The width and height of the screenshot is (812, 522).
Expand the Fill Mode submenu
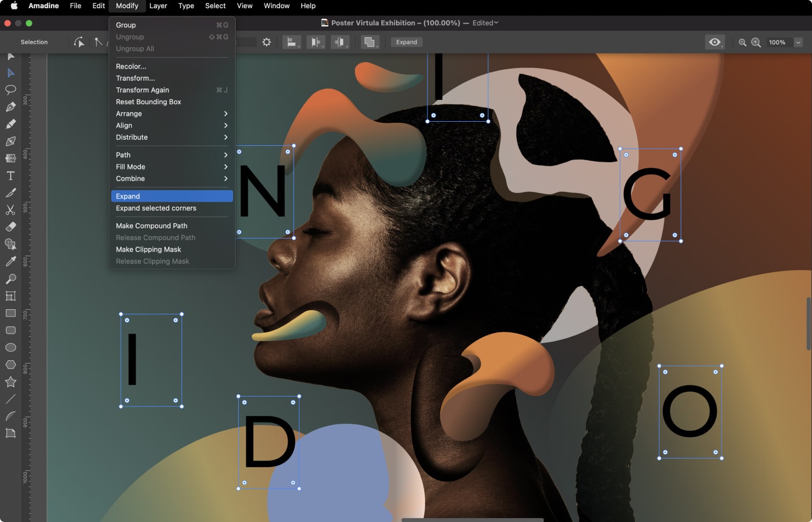point(172,167)
